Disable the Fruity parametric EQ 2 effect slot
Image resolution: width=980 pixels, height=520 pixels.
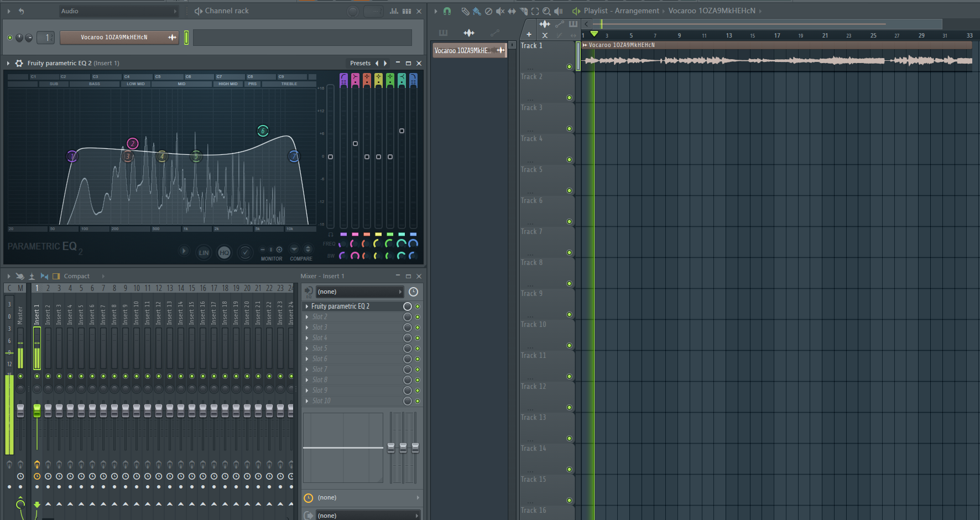point(418,306)
